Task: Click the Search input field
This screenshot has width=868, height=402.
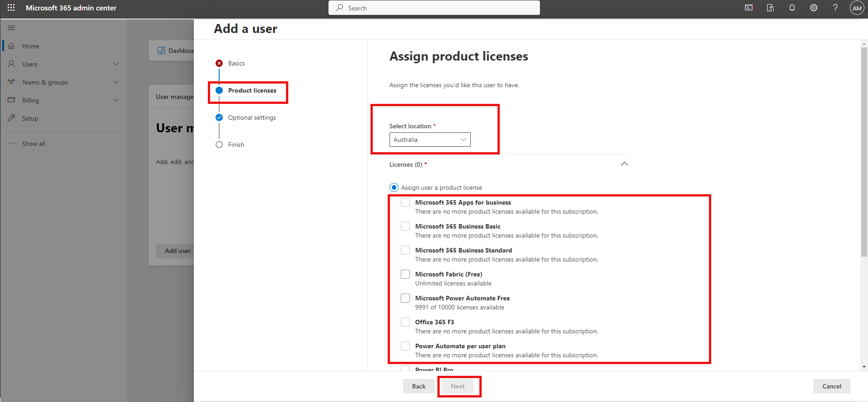Action: (434, 8)
